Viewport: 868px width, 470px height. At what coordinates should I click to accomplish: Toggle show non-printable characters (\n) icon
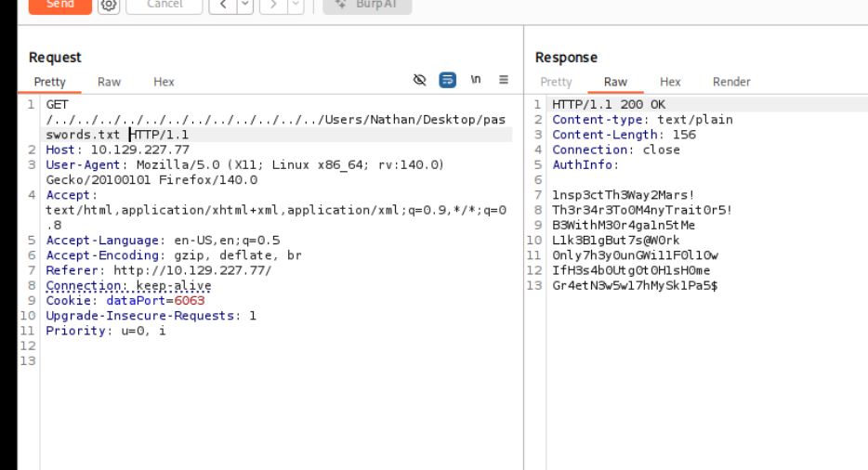pos(476,81)
